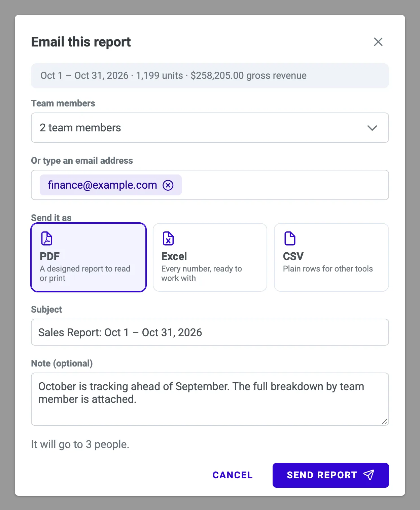The width and height of the screenshot is (420, 510).
Task: Click the 'Or type an email address' label
Action: (x=82, y=161)
